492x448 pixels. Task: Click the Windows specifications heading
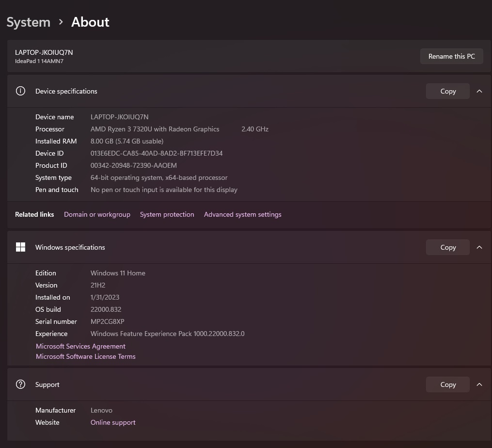70,247
